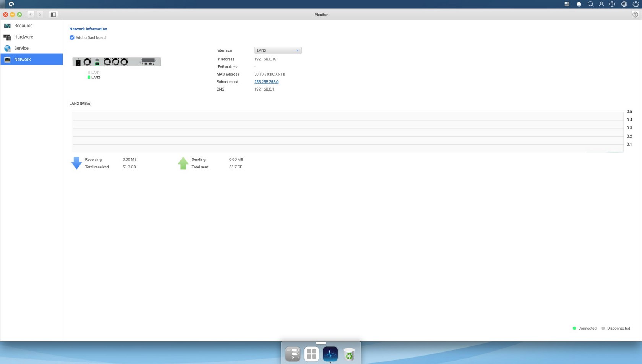Select Network in the sidebar
Image resolution: width=642 pixels, height=364 pixels.
click(31, 59)
